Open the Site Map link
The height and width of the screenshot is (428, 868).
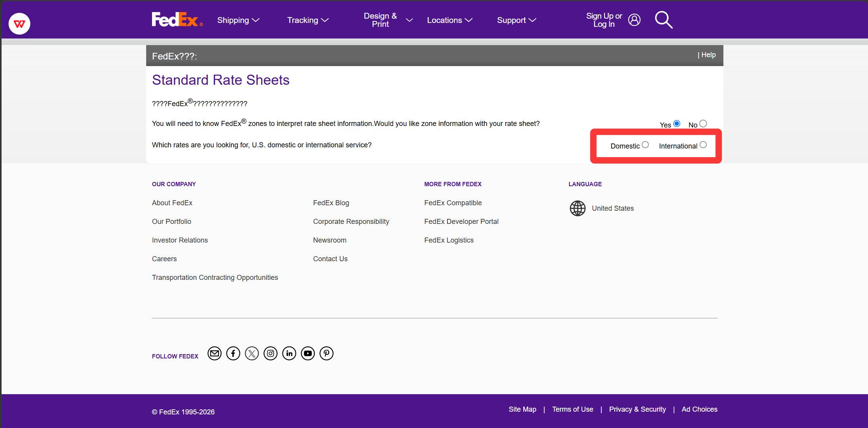click(522, 409)
